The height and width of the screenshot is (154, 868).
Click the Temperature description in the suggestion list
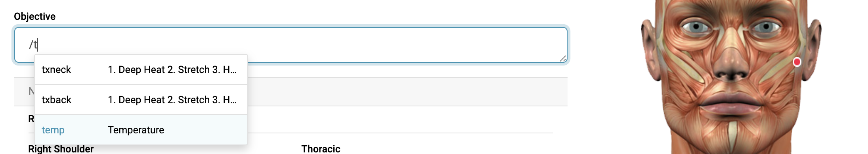click(136, 130)
